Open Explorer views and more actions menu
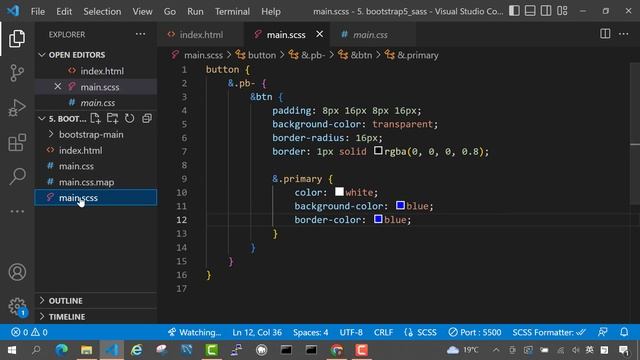This screenshot has width=640, height=360. tap(140, 35)
